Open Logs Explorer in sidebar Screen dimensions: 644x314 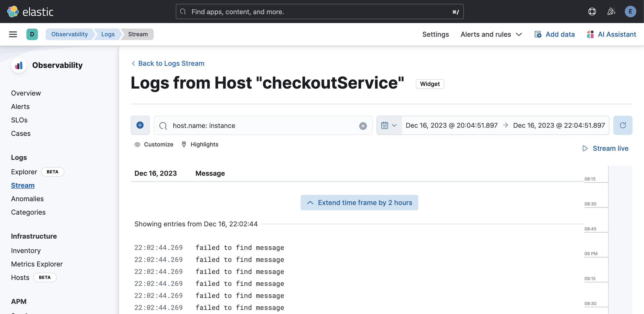pos(24,172)
